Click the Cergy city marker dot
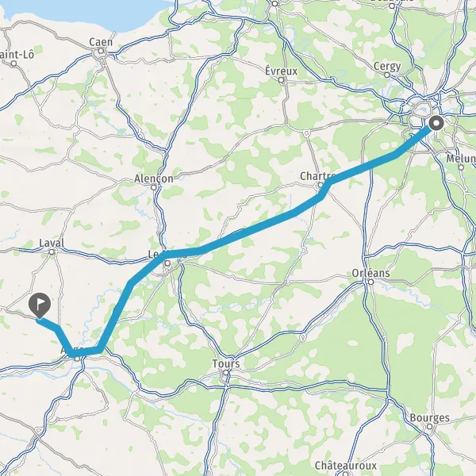Viewport: 476px width, 476px height. pos(387,75)
